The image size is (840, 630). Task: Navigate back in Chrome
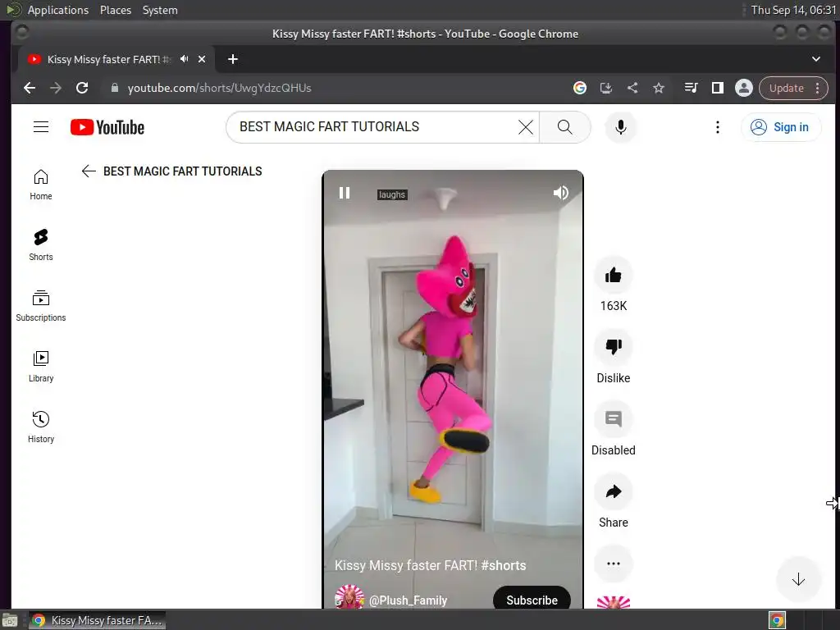pyautogui.click(x=30, y=88)
